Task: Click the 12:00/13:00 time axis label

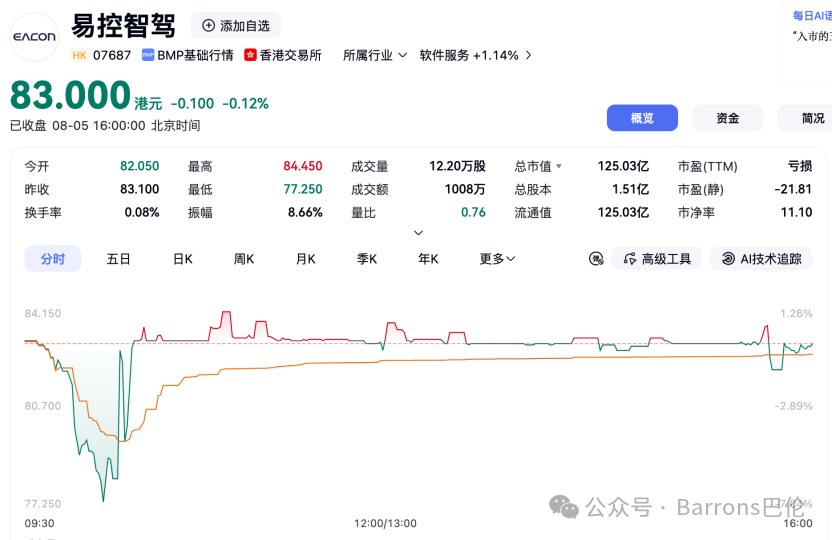Action: point(385,524)
